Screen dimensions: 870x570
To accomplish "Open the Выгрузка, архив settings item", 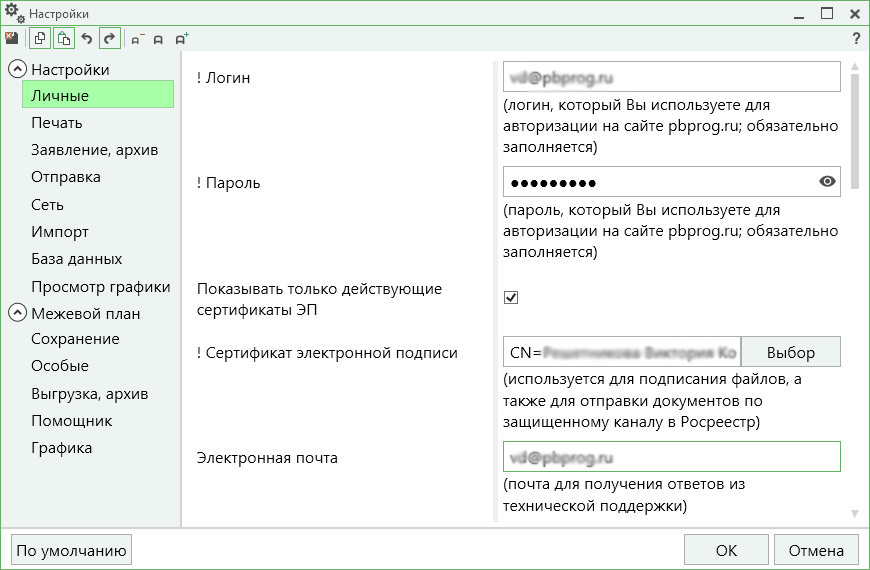I will tap(89, 394).
